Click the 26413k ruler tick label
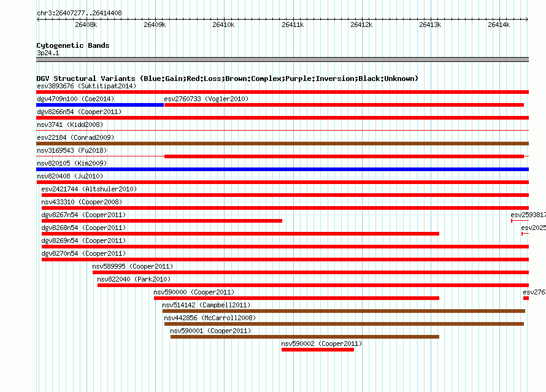 pyautogui.click(x=430, y=25)
